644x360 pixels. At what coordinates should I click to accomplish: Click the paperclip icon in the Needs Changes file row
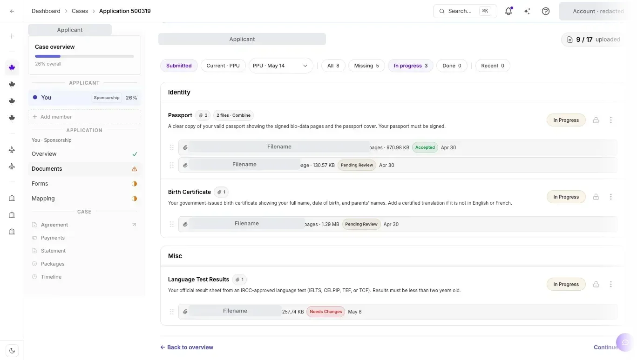pyautogui.click(x=185, y=312)
